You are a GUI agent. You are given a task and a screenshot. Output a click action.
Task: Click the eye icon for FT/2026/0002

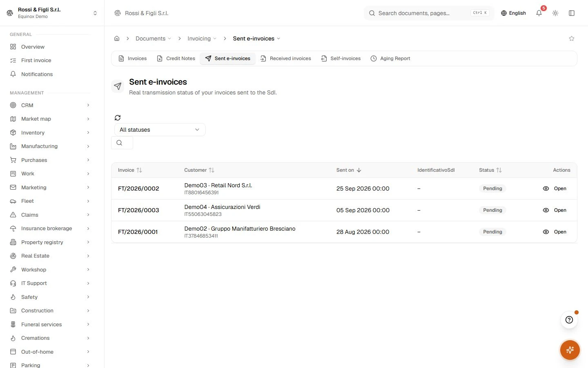[x=546, y=188]
